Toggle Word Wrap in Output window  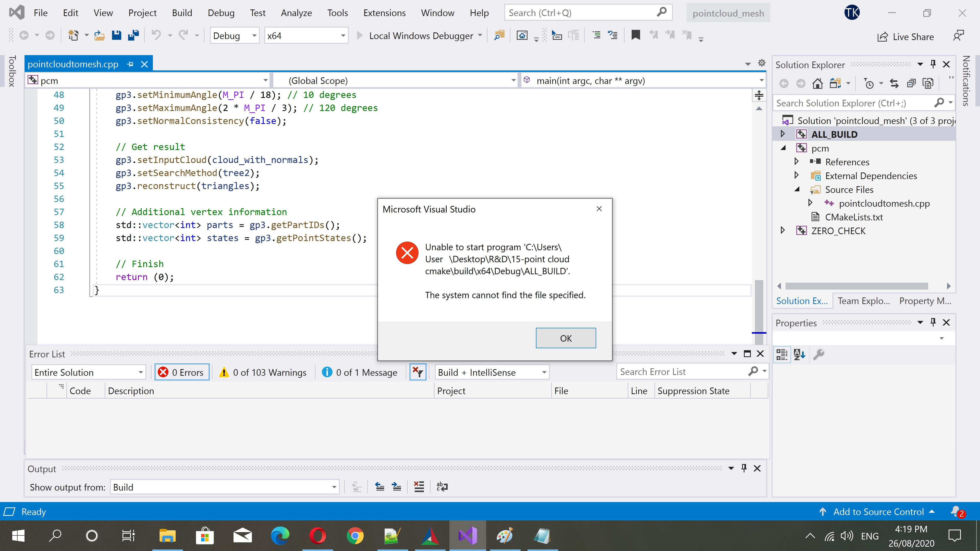pyautogui.click(x=442, y=486)
